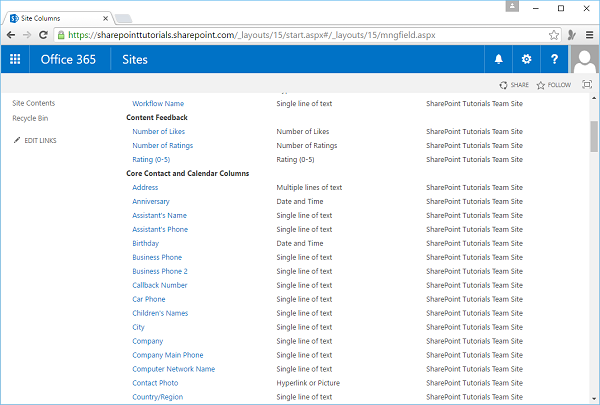Open the user profile picture menu

pyautogui.click(x=585, y=59)
